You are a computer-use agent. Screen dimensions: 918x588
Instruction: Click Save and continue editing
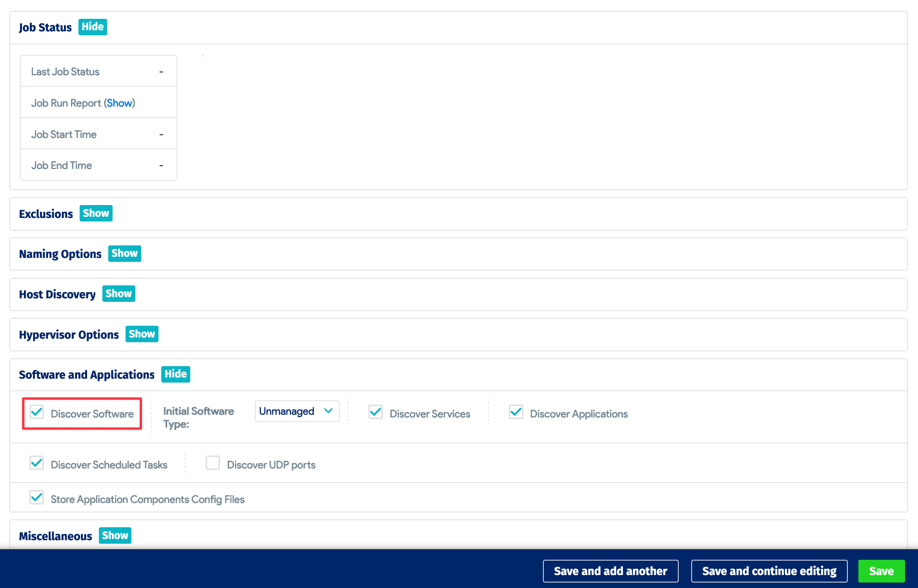click(x=769, y=571)
